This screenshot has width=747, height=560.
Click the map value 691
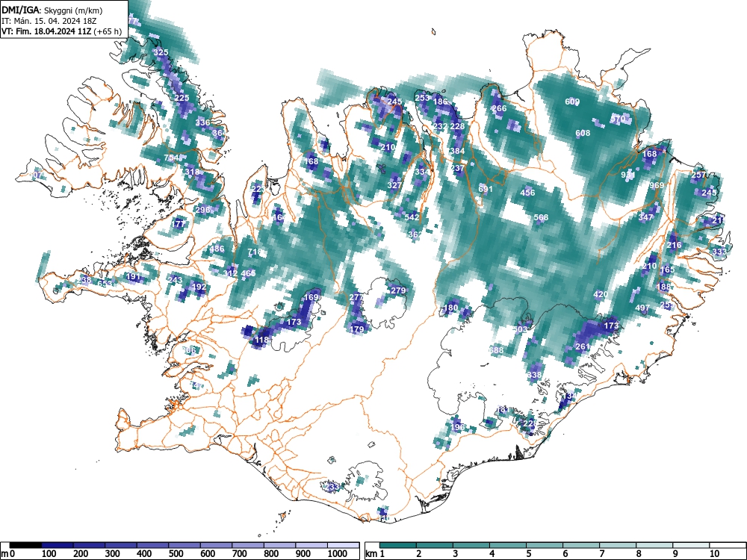point(486,189)
